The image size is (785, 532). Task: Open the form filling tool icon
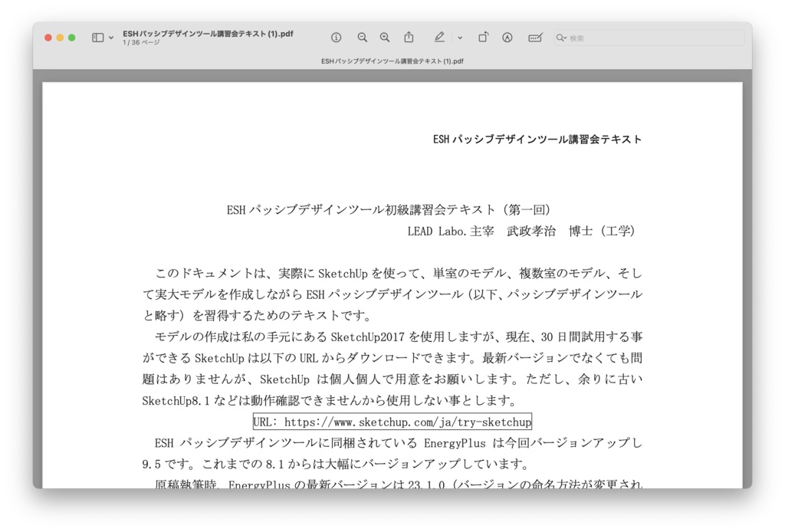(535, 38)
